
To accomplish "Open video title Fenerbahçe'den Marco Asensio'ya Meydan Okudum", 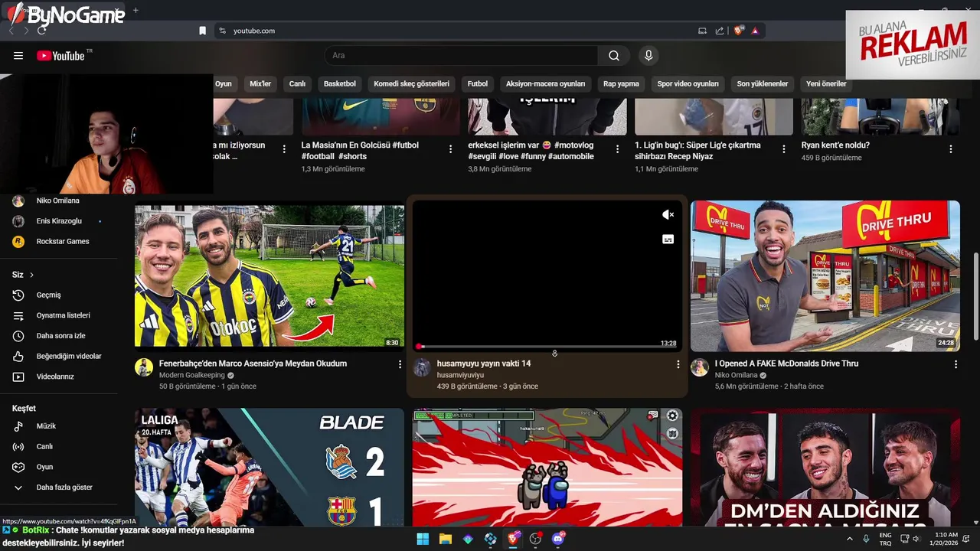I will pos(253,364).
